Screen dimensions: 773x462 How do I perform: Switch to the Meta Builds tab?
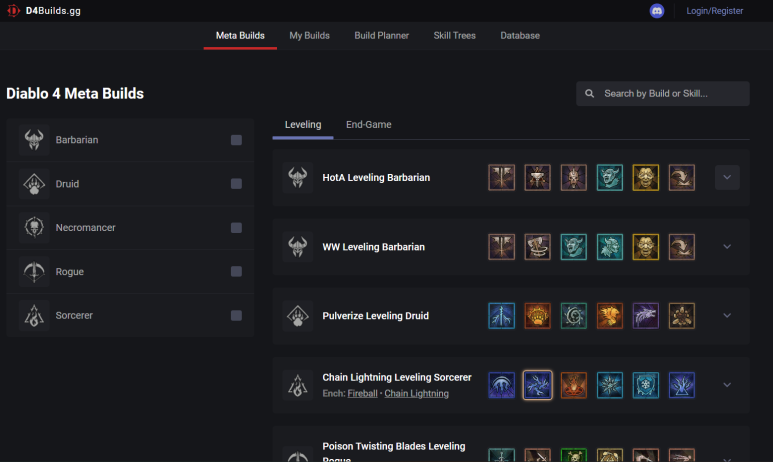240,36
